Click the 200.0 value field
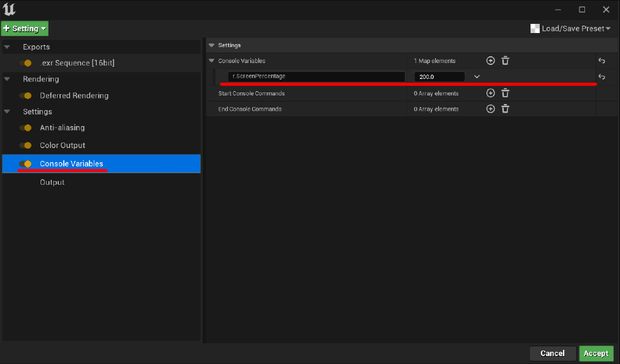The height and width of the screenshot is (364, 620). 439,77
